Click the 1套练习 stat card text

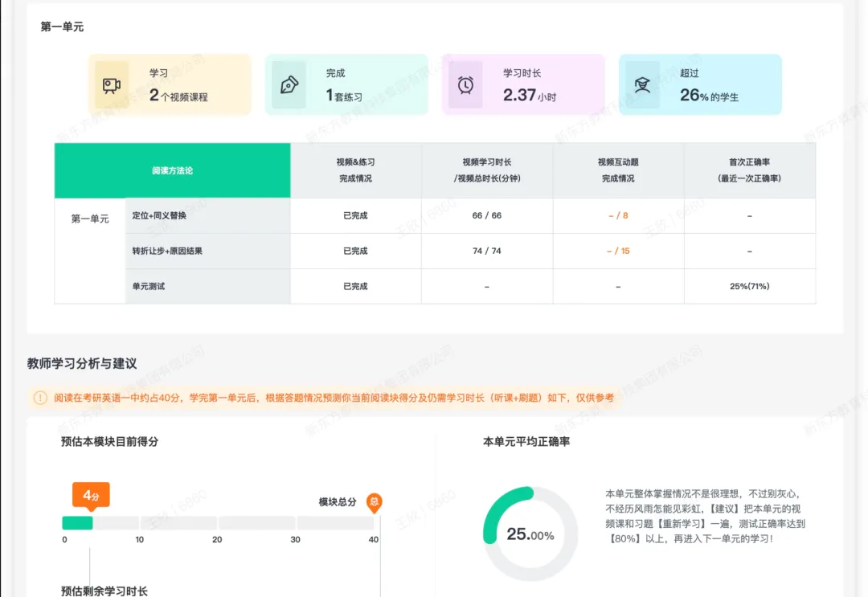(344, 96)
